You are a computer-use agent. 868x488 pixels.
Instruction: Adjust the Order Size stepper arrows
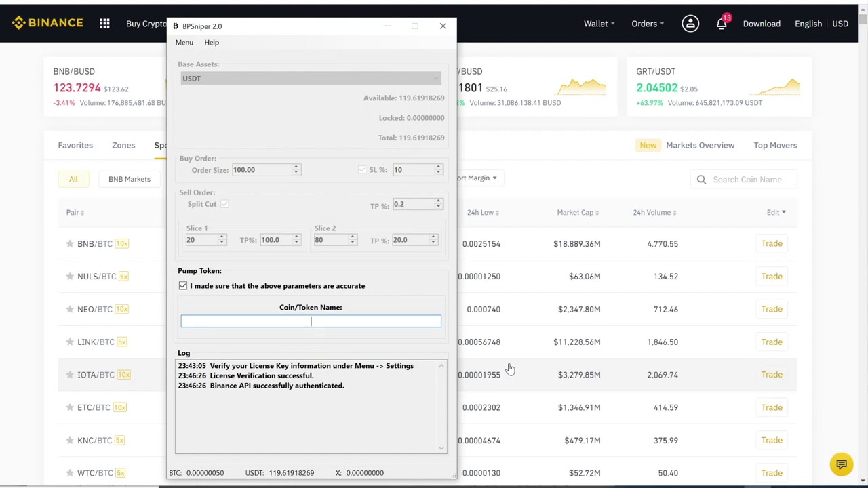pyautogui.click(x=296, y=169)
